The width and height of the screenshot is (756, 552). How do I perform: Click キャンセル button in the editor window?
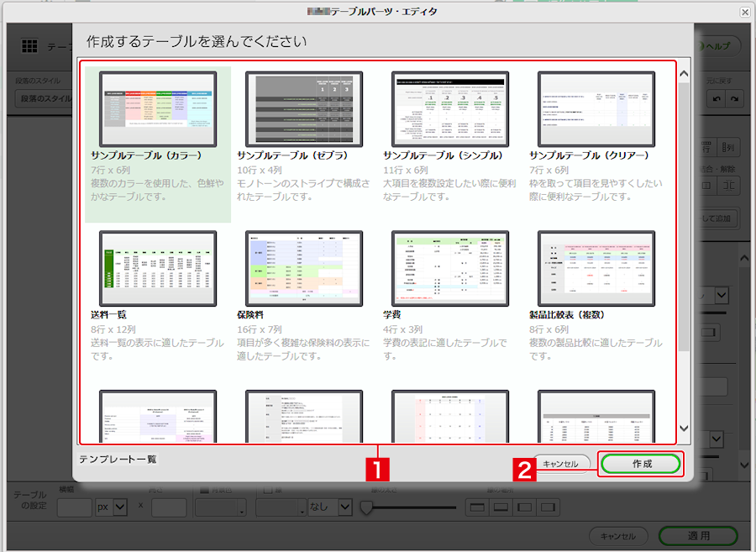point(618,536)
